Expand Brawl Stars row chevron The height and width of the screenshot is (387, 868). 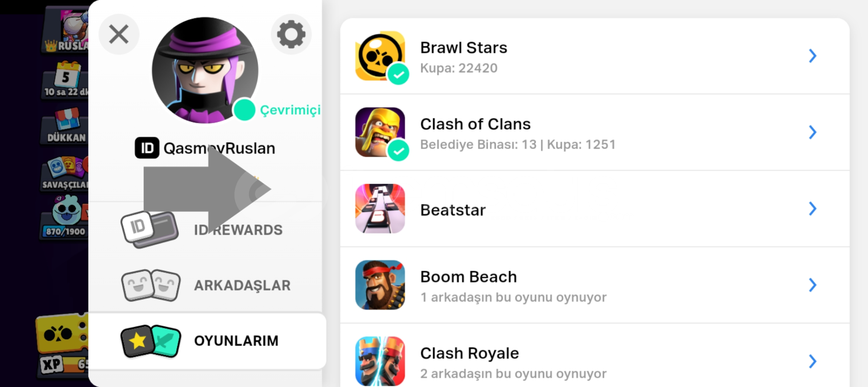coord(812,56)
